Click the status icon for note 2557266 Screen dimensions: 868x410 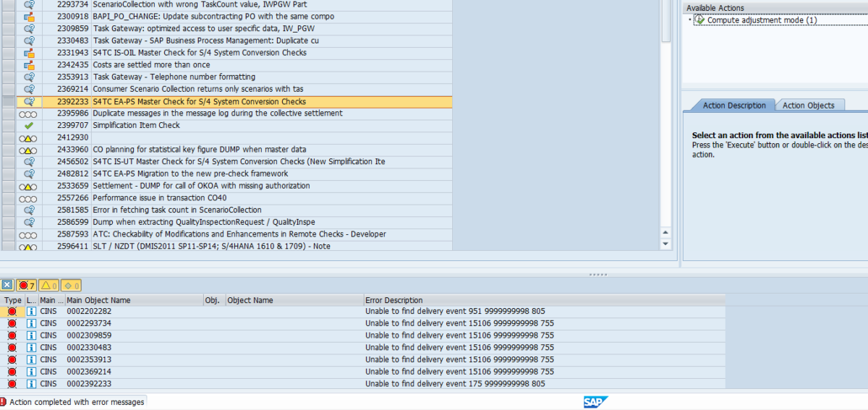tap(28, 199)
